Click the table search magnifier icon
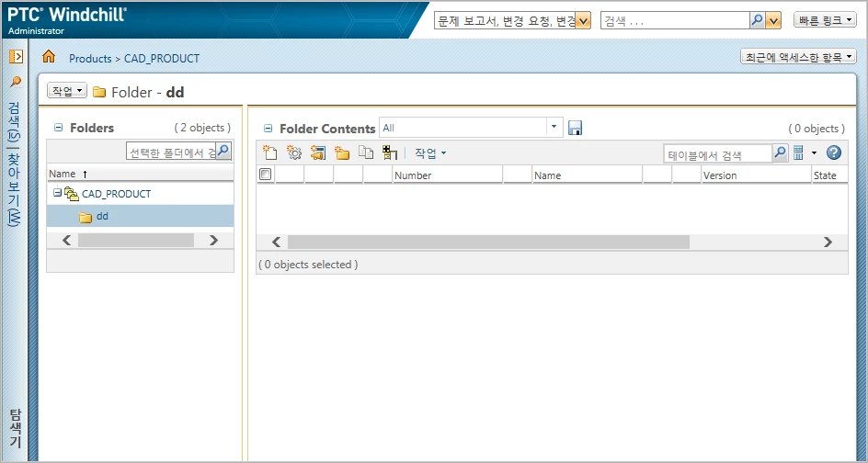 [x=780, y=153]
